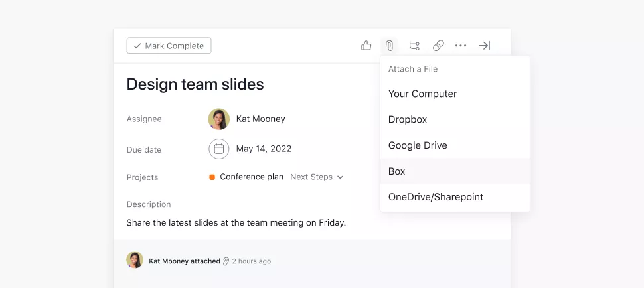
Task: Pick Box as attachment source
Action: coord(397,171)
